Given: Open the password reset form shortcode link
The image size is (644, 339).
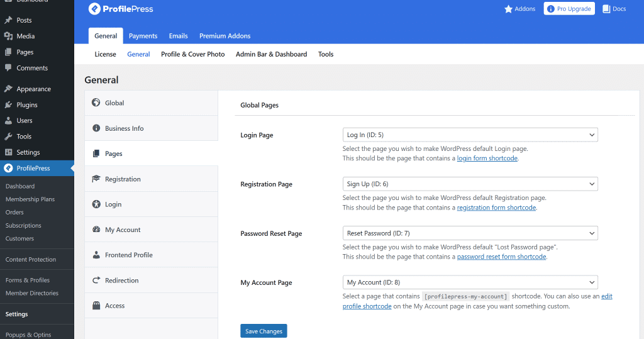Looking at the screenshot, I should click(501, 257).
